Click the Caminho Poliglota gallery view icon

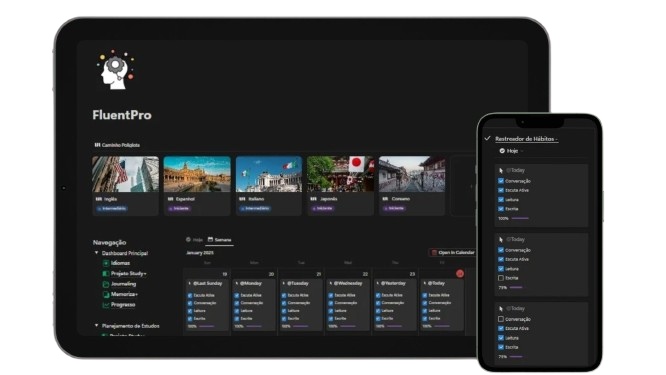(97, 145)
